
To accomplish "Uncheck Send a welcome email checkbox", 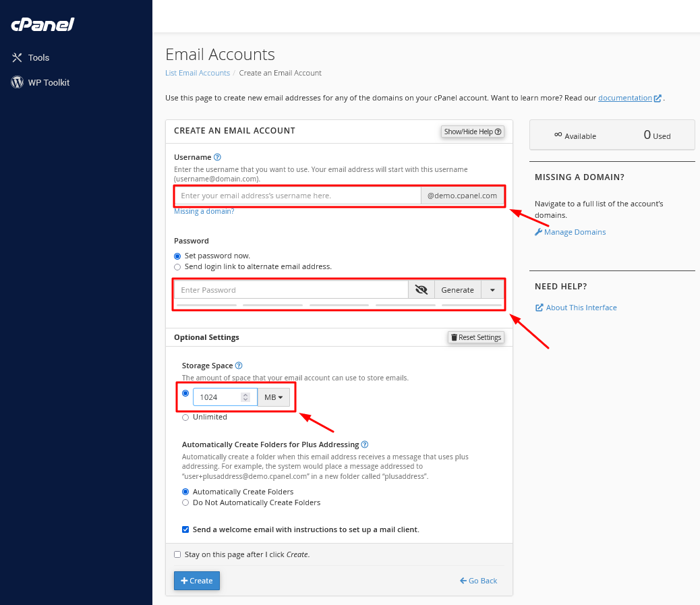I will point(185,529).
